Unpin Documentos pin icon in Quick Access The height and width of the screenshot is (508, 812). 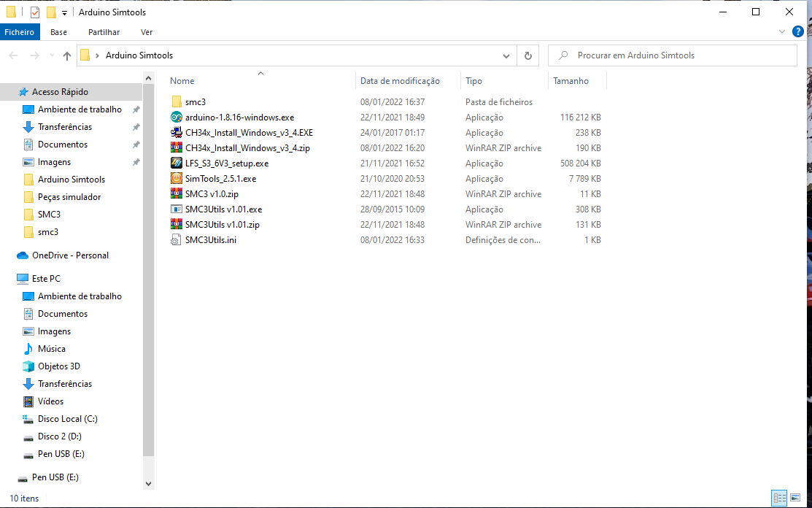tap(136, 145)
